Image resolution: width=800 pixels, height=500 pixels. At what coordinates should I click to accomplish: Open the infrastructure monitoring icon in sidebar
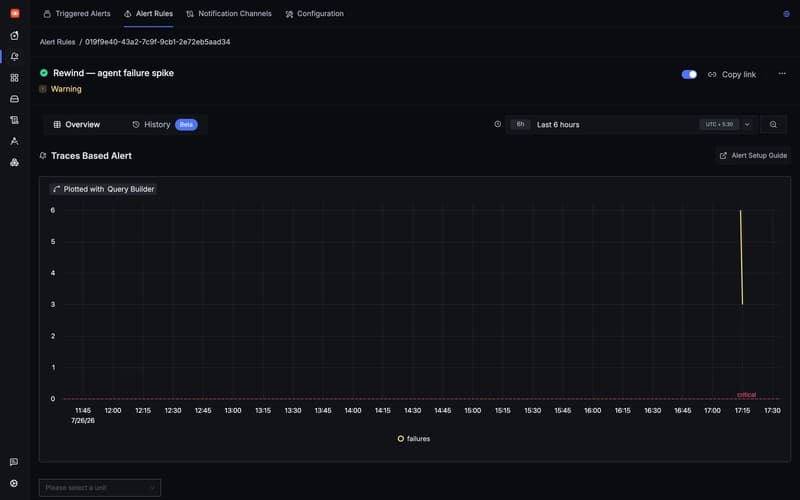14,162
